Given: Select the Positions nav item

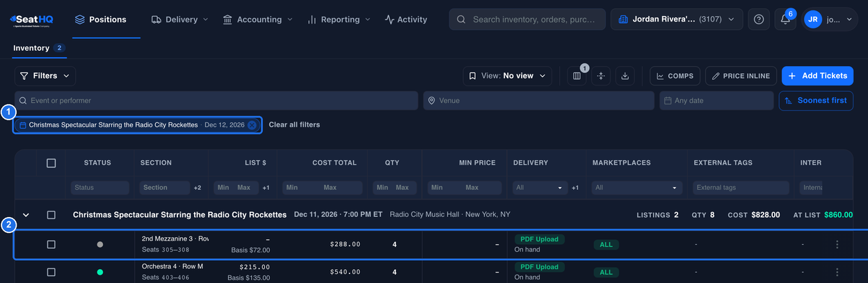Looking at the screenshot, I should click(x=100, y=19).
